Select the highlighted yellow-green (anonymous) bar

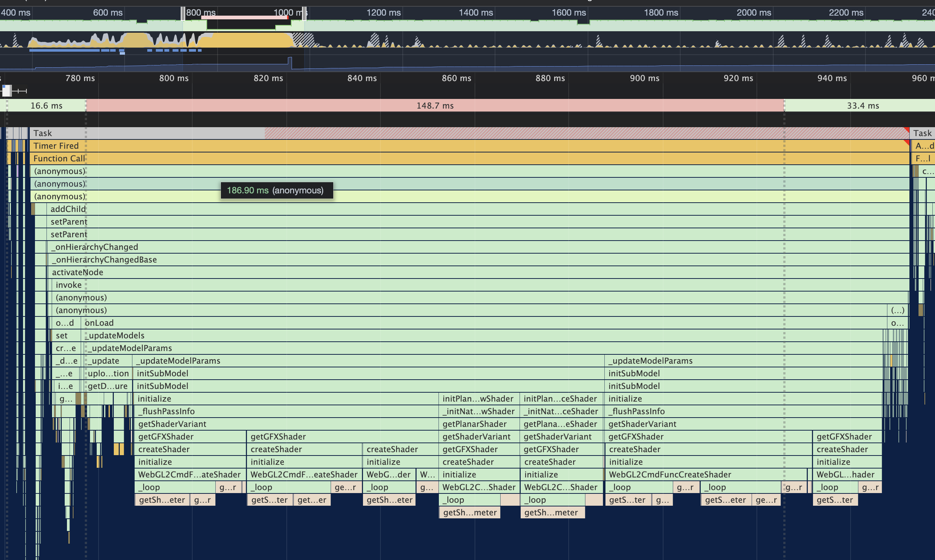point(528,197)
